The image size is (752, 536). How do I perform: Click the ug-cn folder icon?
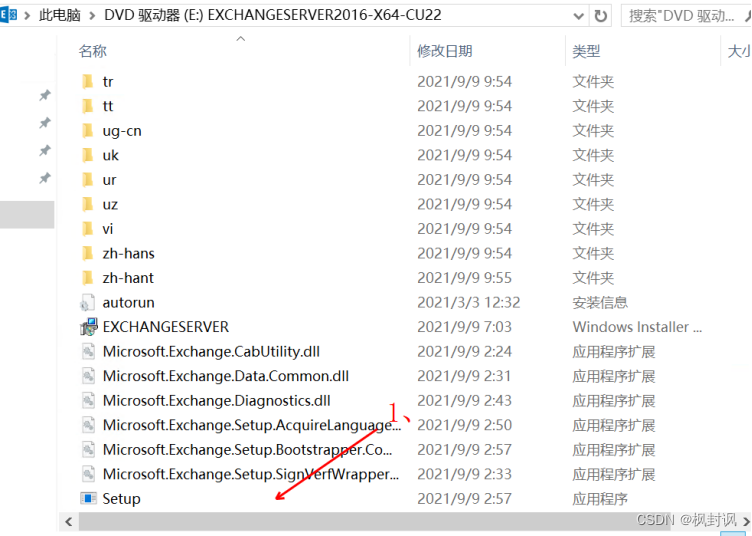88,130
